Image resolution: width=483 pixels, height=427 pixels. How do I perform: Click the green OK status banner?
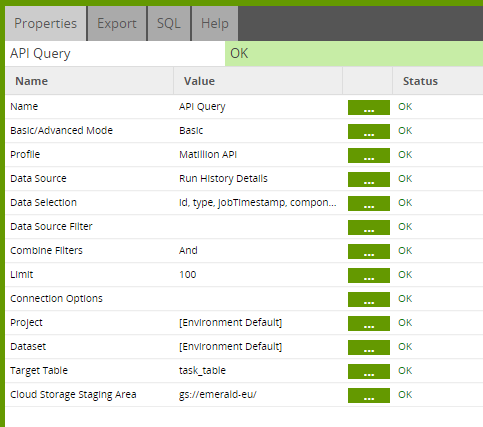point(354,53)
